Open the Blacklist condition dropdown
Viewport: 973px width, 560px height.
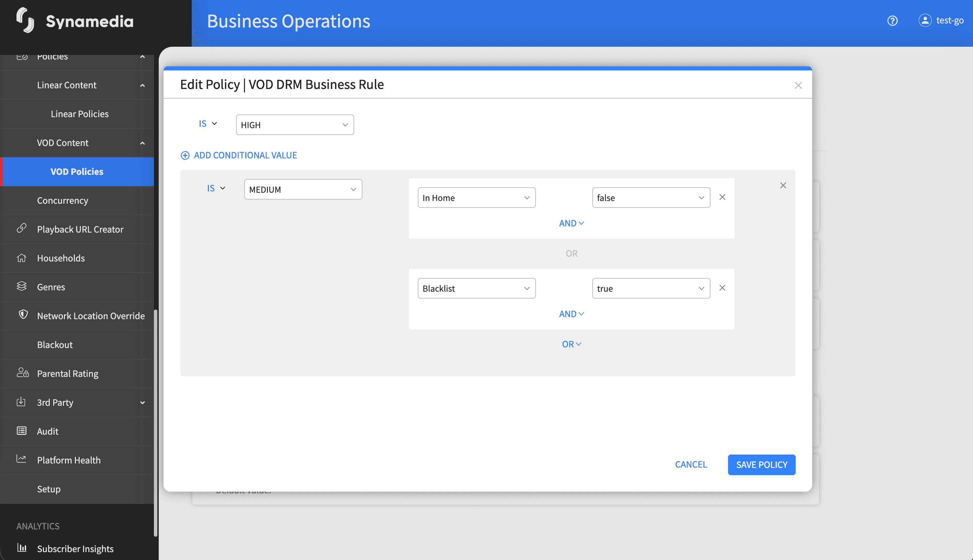477,289
